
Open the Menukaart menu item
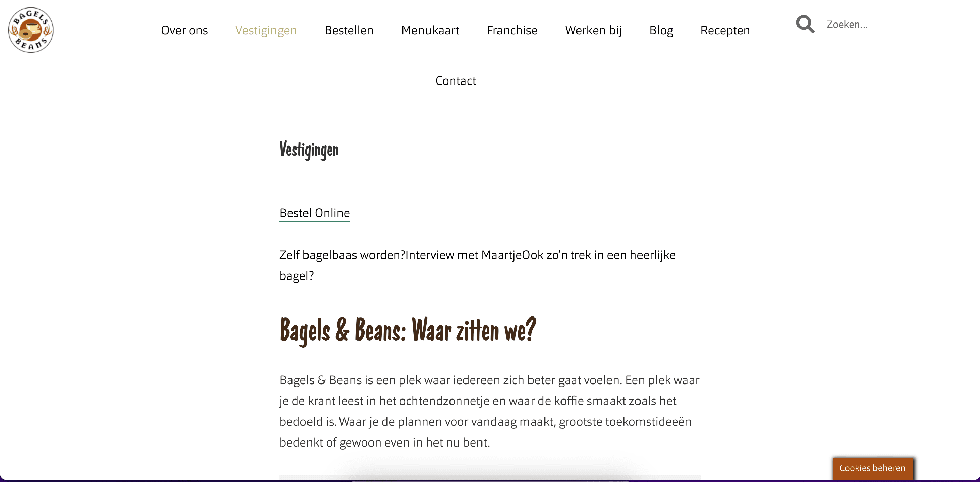(430, 30)
